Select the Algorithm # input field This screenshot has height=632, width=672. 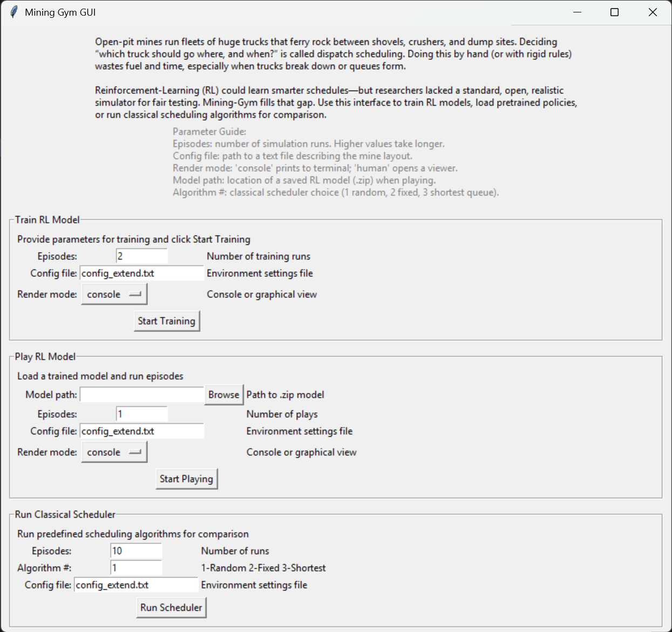coord(136,568)
